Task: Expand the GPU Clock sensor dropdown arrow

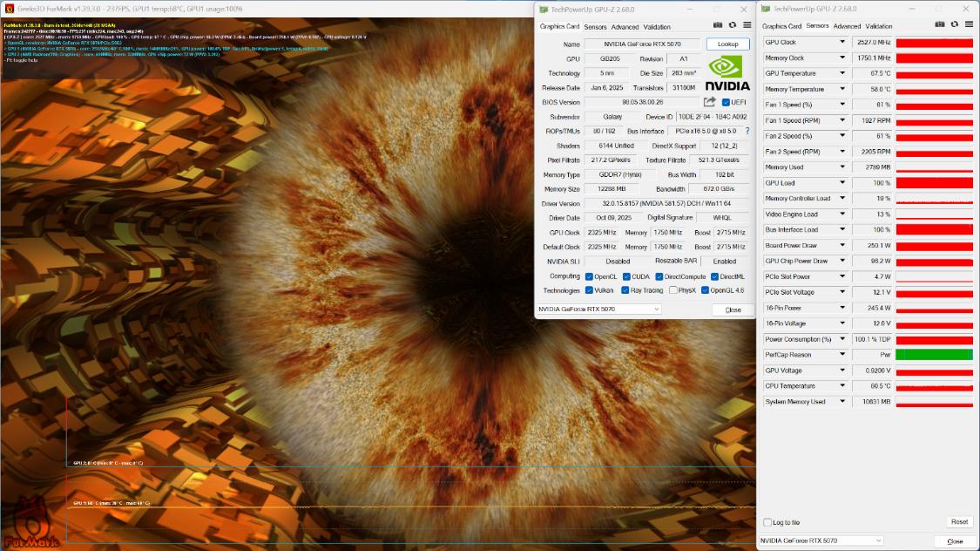Action: pos(842,42)
